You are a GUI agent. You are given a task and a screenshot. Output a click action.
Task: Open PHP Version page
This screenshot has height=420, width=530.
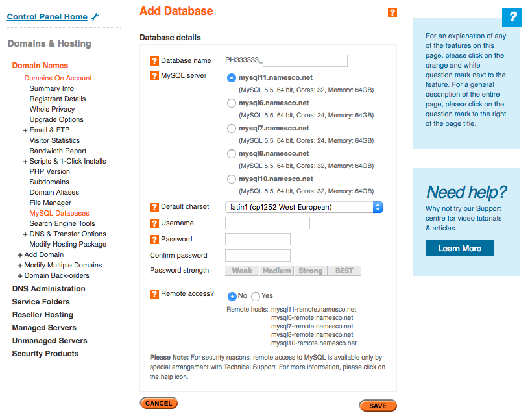coord(50,171)
